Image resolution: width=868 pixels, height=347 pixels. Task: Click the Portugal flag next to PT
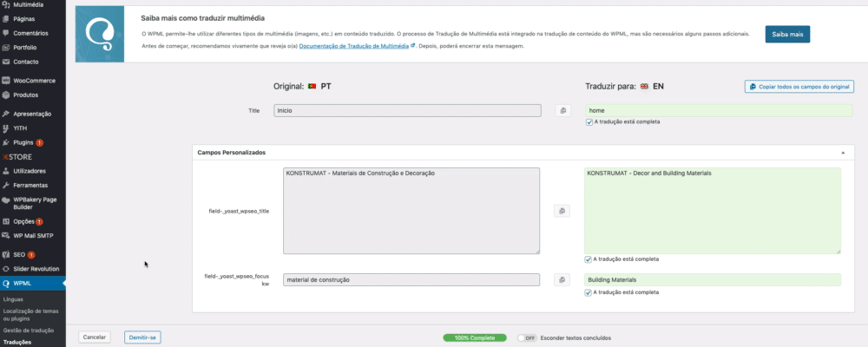point(312,87)
